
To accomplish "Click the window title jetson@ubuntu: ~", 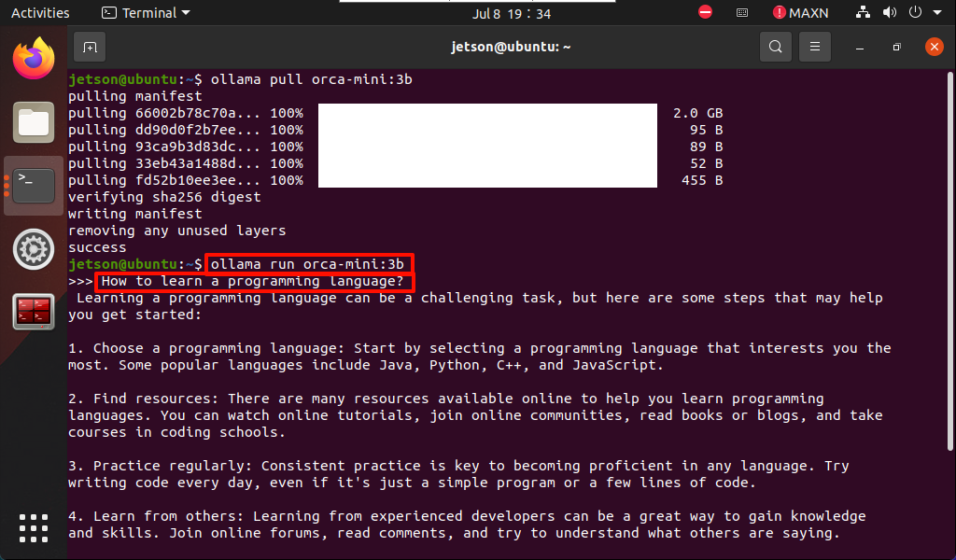I will (x=511, y=47).
